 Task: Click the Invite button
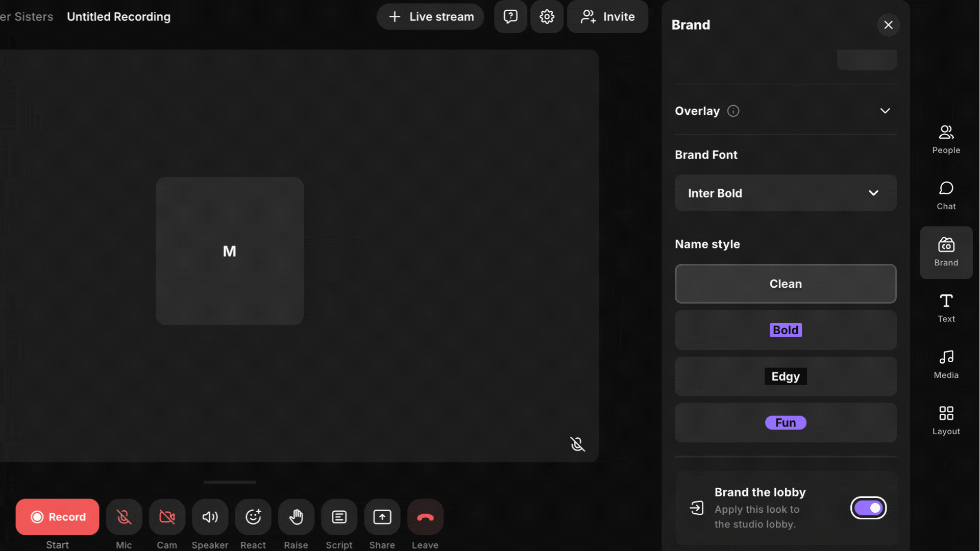point(607,16)
